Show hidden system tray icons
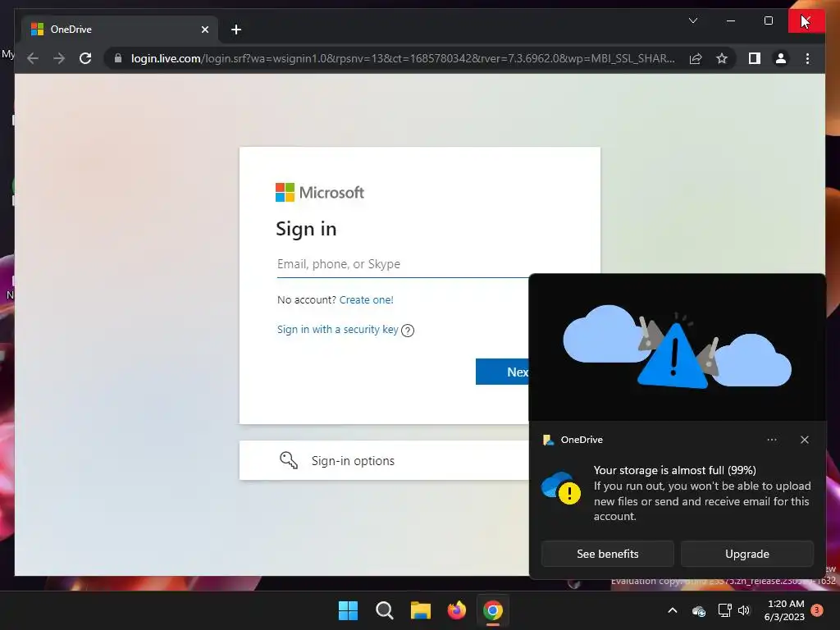This screenshot has height=630, width=840. coord(673,610)
